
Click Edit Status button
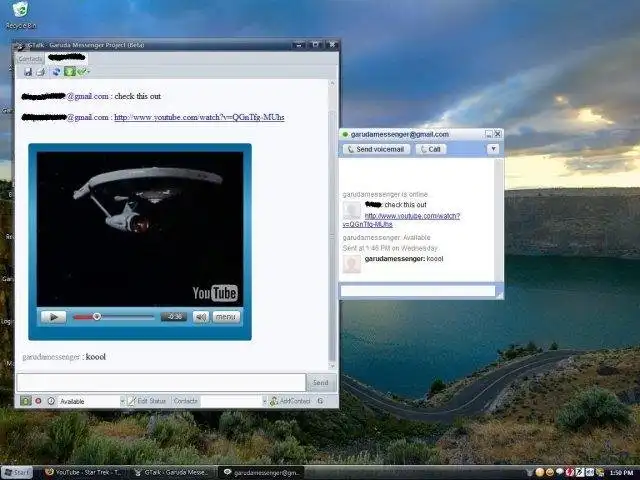pos(147,401)
